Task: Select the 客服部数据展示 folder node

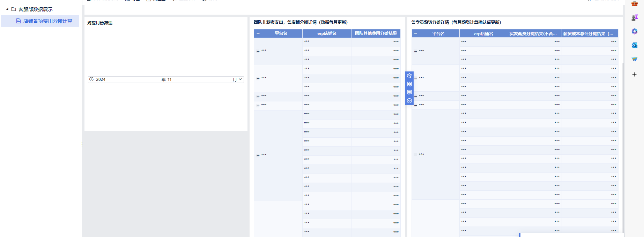Action: [36, 9]
